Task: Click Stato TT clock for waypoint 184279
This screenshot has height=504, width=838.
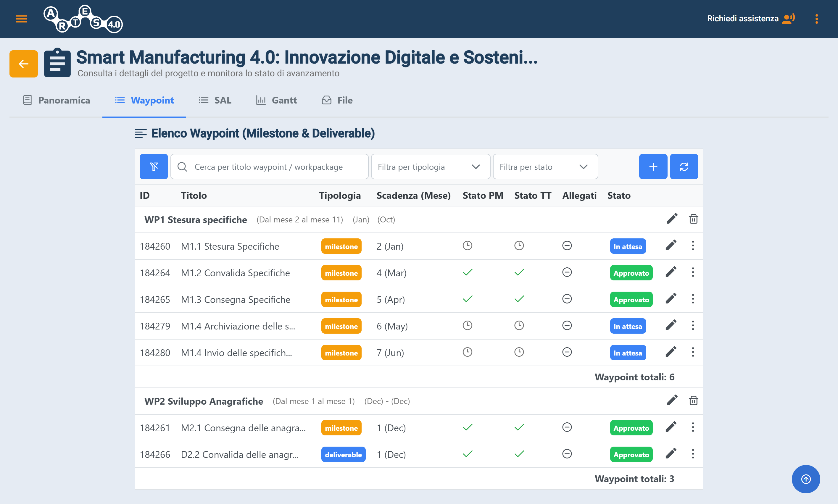Action: [519, 325]
